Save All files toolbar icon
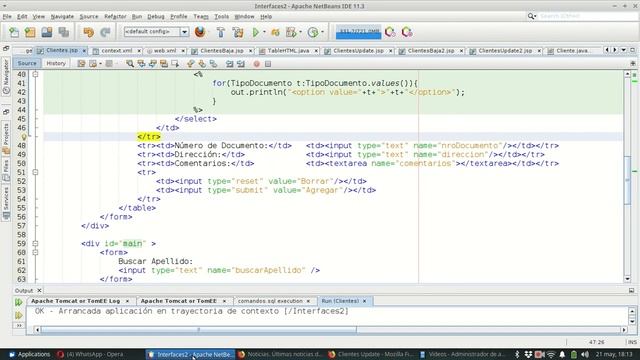This screenshot has height=360, width=640. click(63, 32)
